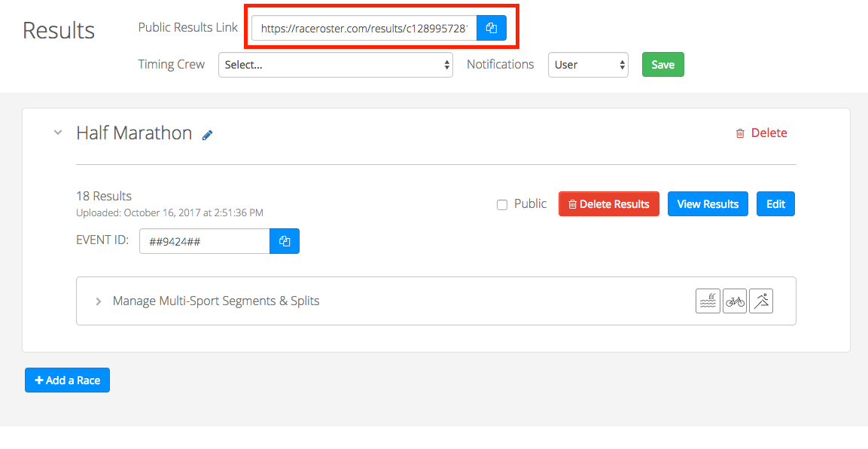Open View Results

pyautogui.click(x=708, y=203)
